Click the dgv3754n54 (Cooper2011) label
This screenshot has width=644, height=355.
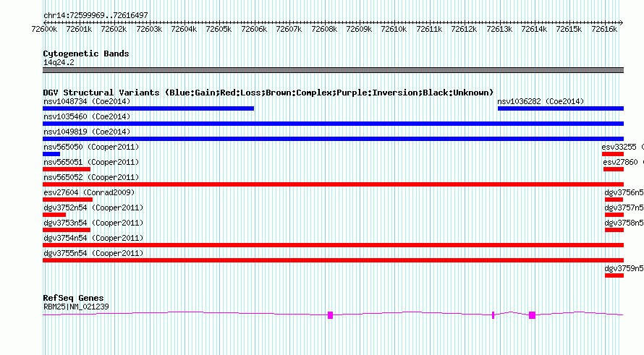tap(93, 238)
